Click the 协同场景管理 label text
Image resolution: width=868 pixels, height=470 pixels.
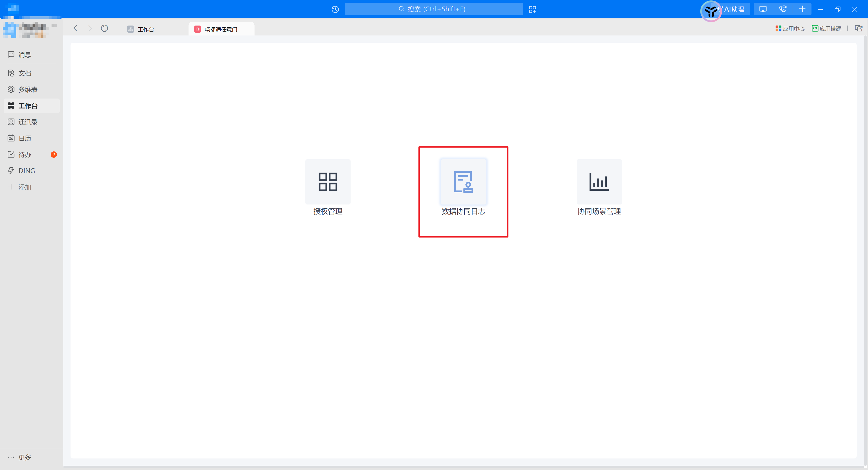(599, 211)
